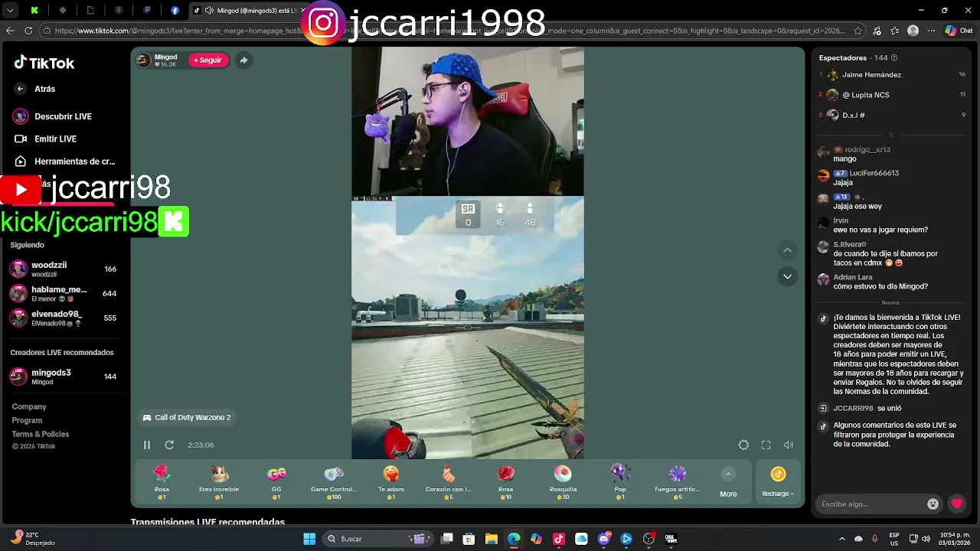Open the Recharge coins menu

(x=778, y=482)
